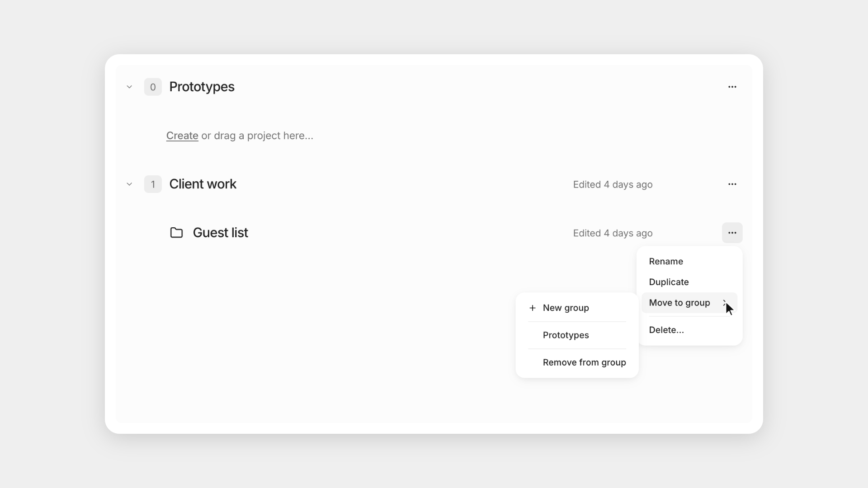
Task: Click Client work's Edited 4 days ago text
Action: point(613,184)
